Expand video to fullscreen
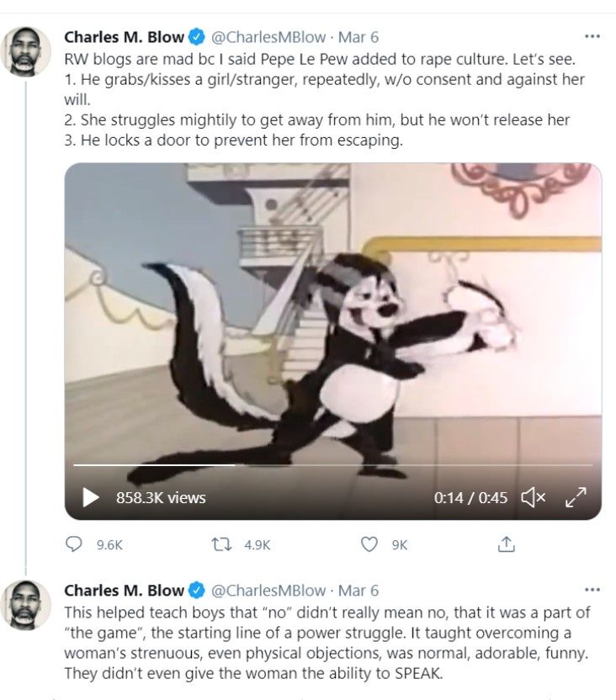 click(x=576, y=497)
